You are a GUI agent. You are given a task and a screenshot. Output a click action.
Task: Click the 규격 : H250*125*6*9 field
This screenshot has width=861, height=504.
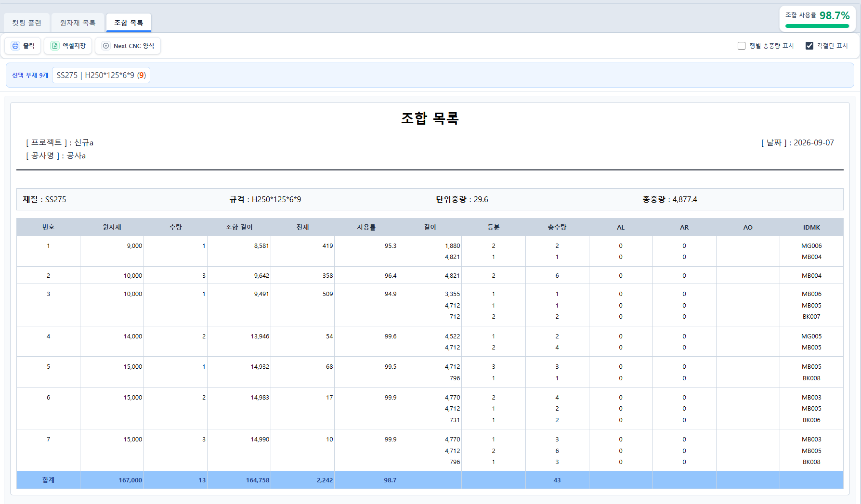tap(265, 199)
